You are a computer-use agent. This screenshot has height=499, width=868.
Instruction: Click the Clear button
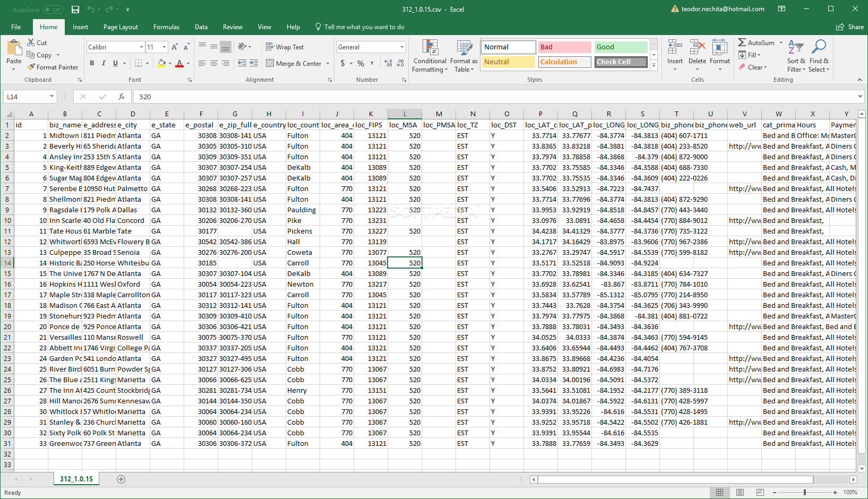point(752,67)
